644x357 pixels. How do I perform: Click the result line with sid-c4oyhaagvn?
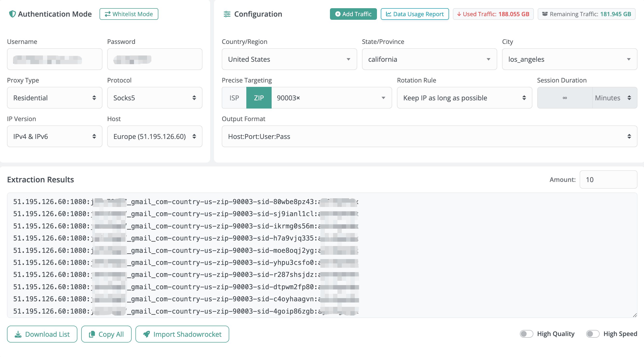[186, 299]
